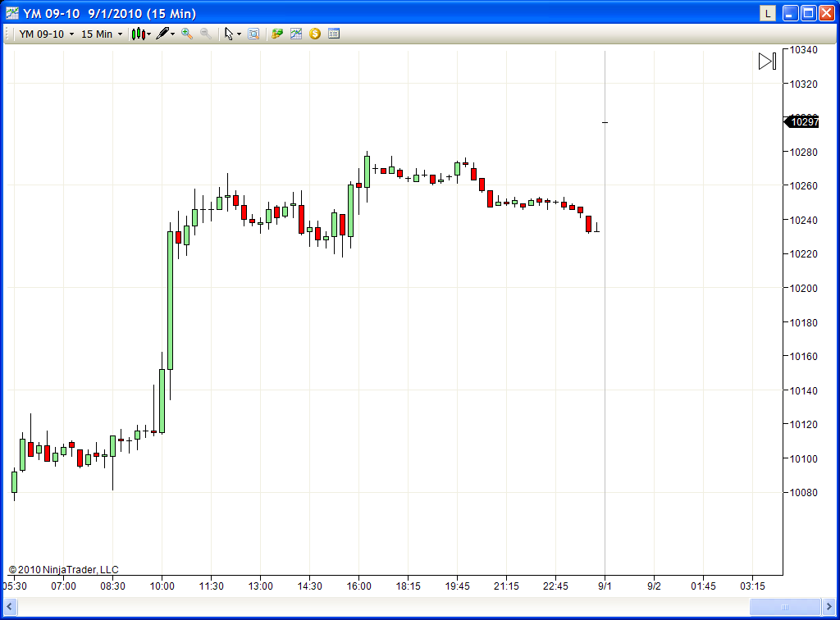Open the indicators chart icon
Viewport: 840px width, 620px height.
pyautogui.click(x=296, y=34)
